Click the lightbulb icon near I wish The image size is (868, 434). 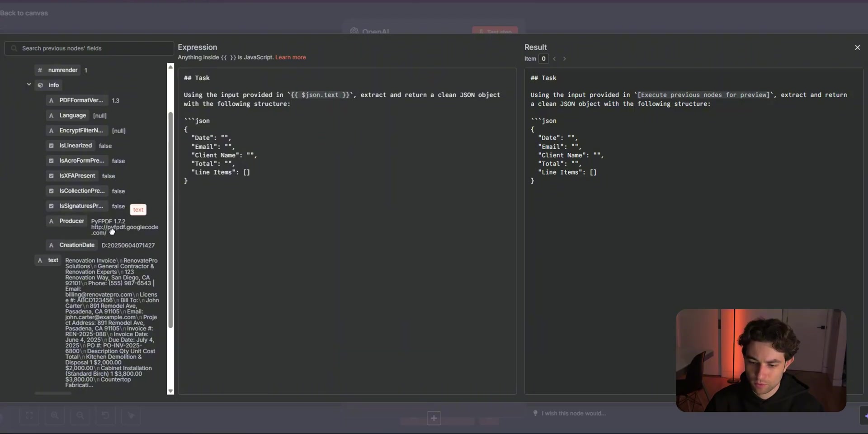click(535, 413)
